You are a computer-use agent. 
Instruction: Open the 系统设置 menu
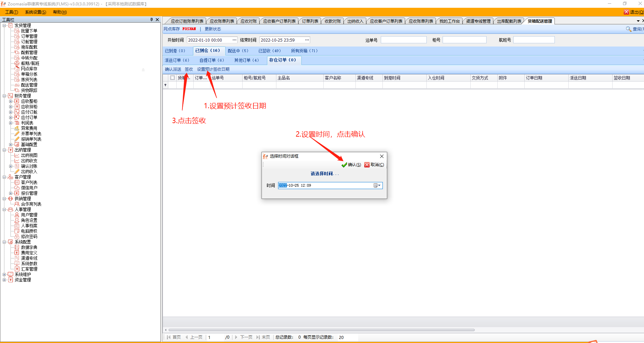point(35,12)
